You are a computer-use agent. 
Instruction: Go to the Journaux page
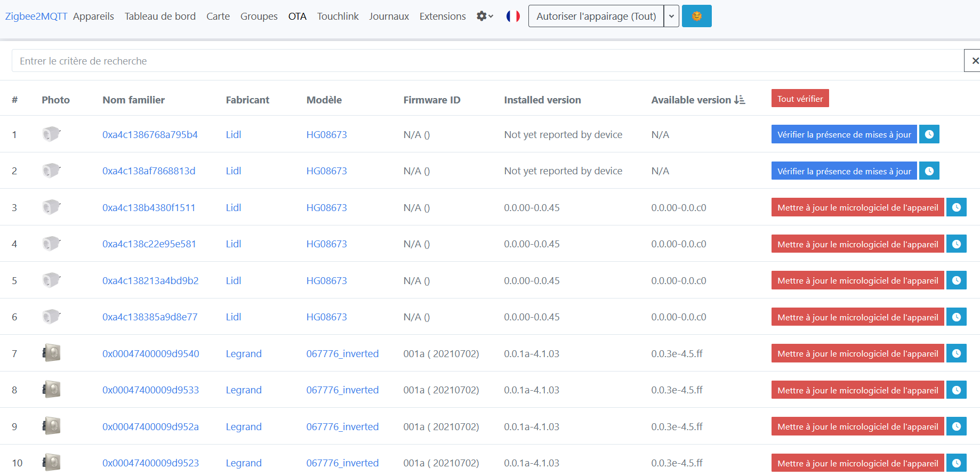(x=389, y=16)
